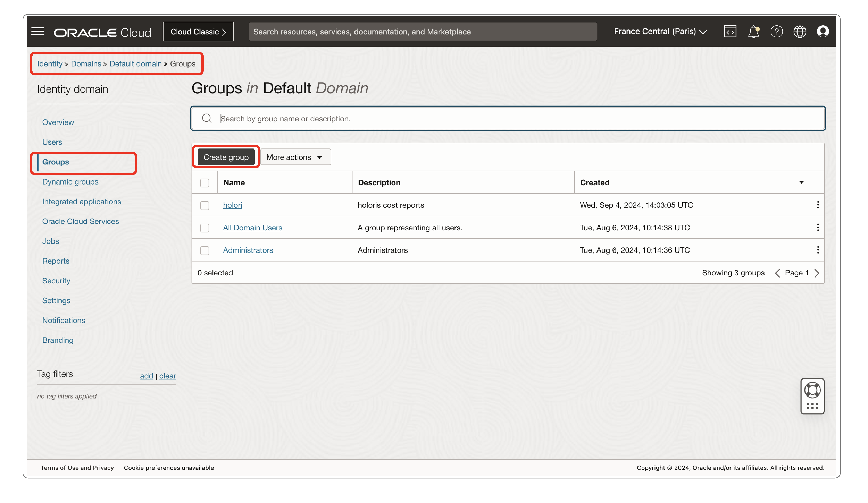Open the Cloud Shell terminal icon
Screen dimensions: 868x503
click(730, 32)
